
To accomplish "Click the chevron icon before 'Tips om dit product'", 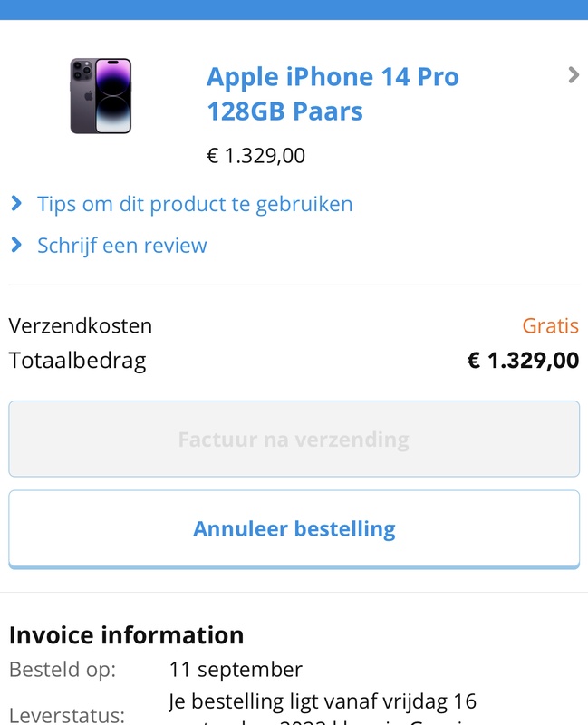I will click(x=16, y=204).
